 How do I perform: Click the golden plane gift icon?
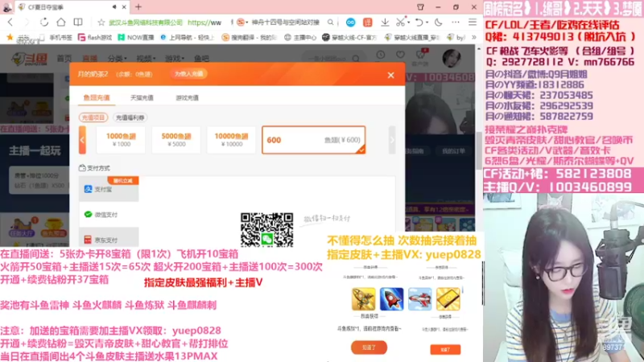click(364, 298)
